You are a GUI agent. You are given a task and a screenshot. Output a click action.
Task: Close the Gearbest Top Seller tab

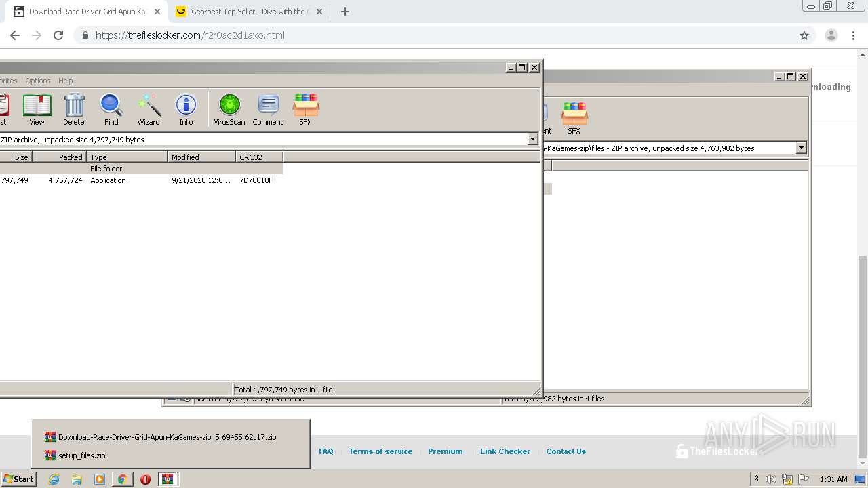coord(319,12)
